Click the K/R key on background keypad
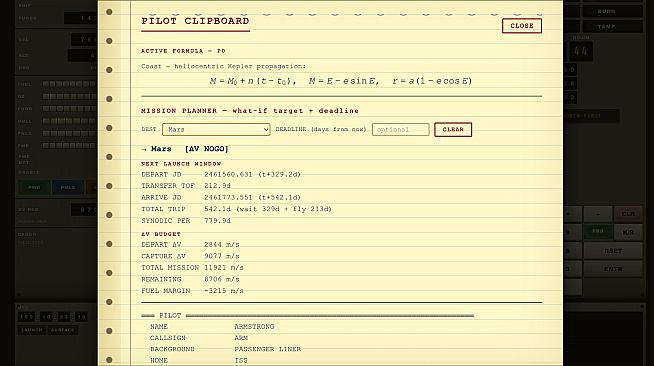This screenshot has height=366, width=654. click(x=628, y=232)
